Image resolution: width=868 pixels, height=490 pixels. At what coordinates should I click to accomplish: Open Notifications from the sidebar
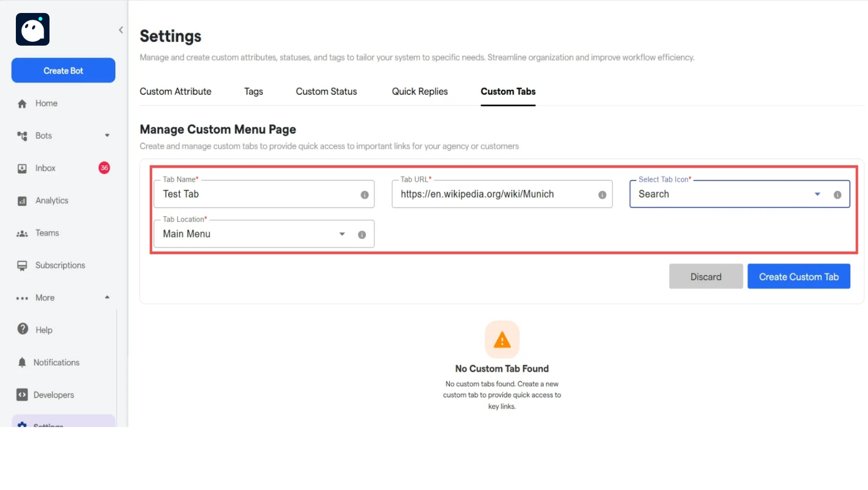coord(56,362)
